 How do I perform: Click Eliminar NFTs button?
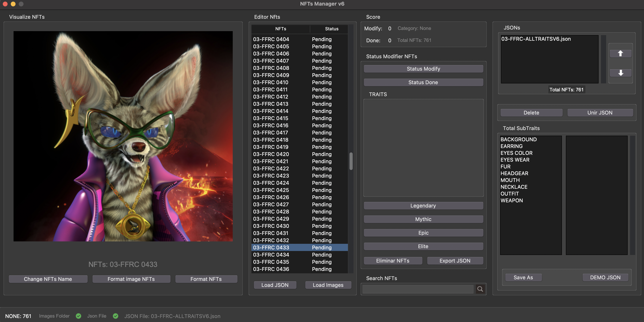tap(393, 261)
